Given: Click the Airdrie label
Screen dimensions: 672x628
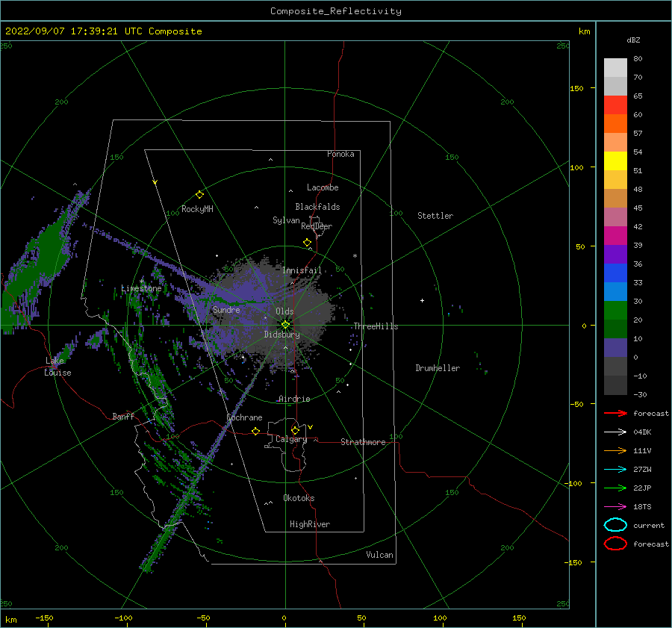Looking at the screenshot, I should click(x=294, y=399).
